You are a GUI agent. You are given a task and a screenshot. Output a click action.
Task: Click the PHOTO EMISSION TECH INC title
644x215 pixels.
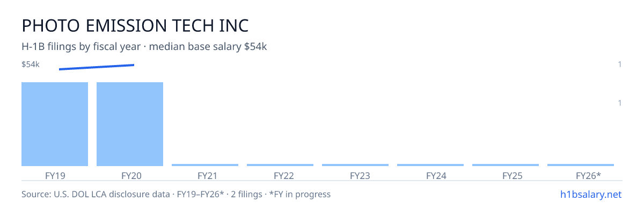pos(135,25)
